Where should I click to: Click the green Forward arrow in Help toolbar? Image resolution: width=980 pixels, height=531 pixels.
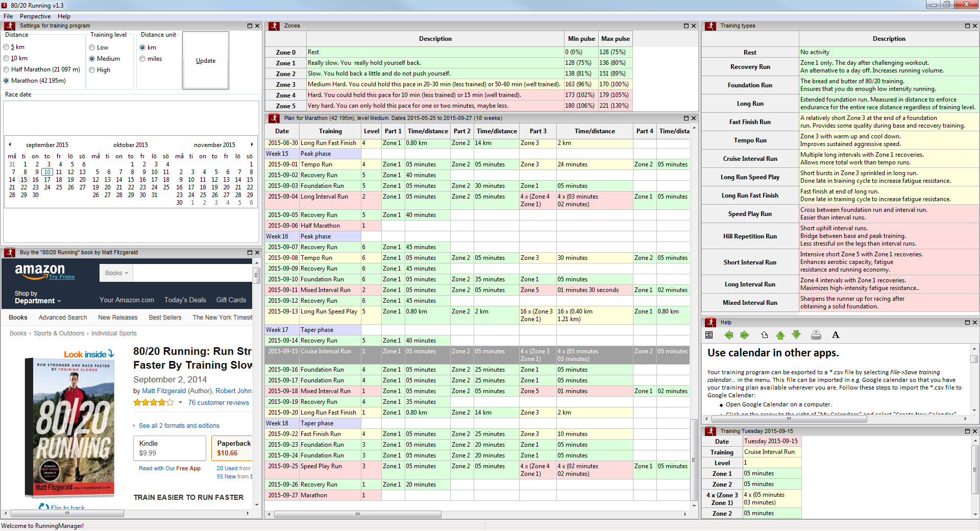tap(745, 335)
